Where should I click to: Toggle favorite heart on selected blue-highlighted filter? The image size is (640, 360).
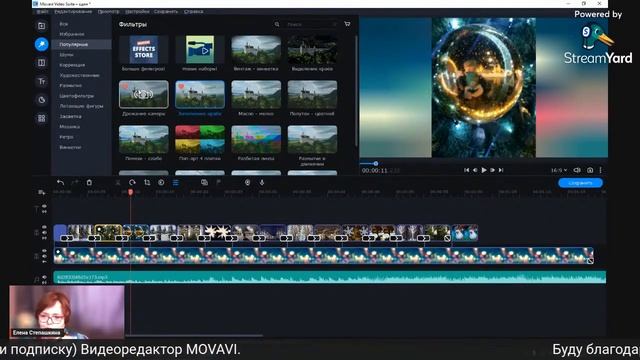[x=181, y=86]
